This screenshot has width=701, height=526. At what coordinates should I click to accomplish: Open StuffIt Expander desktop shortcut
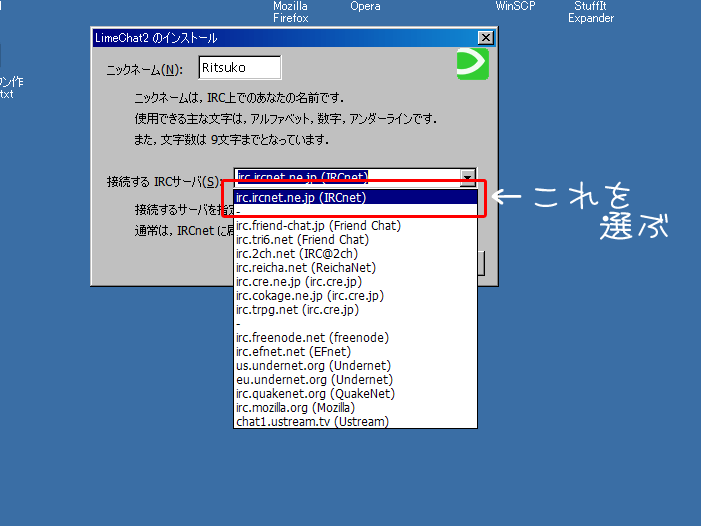click(591, 12)
